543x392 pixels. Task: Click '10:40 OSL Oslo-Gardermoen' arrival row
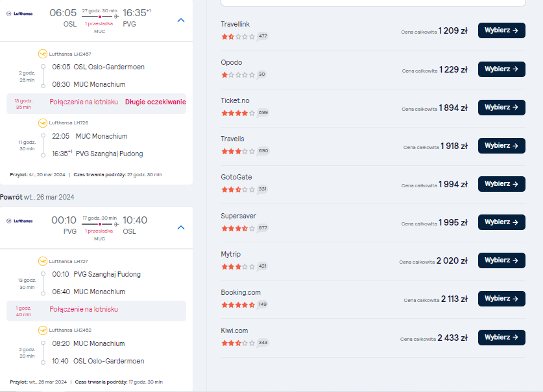point(98,361)
